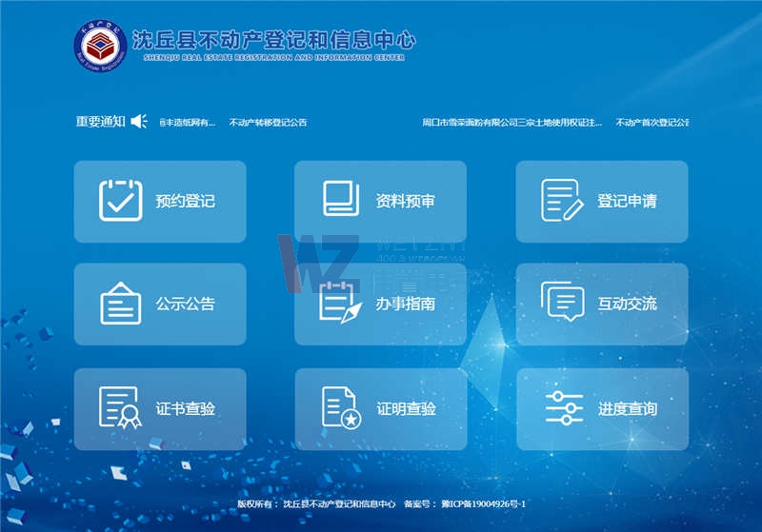This screenshot has width=762, height=532.
Task: Click the 证书查验 certificate ribbon icon
Action: coord(121,408)
